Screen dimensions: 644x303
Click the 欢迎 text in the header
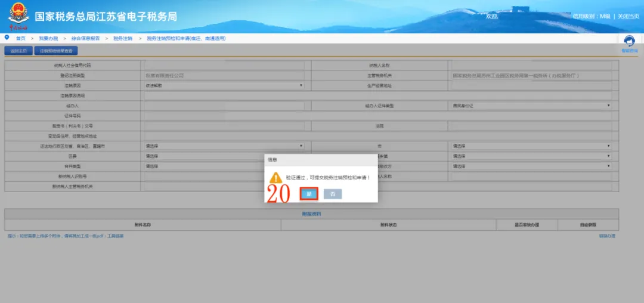(491, 17)
